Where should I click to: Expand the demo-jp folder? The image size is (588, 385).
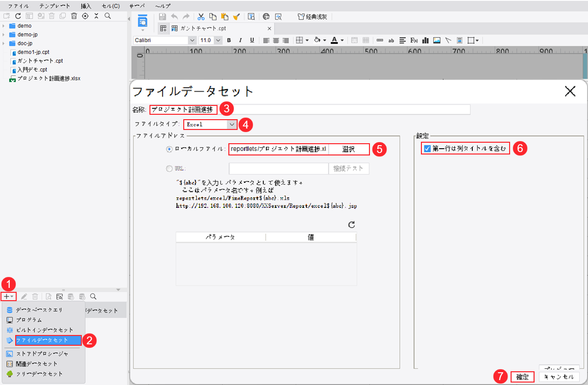4,34
